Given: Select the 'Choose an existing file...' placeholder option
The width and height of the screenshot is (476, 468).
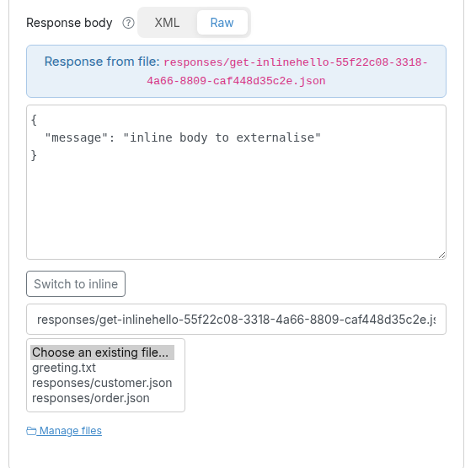Looking at the screenshot, I should click(102, 352).
